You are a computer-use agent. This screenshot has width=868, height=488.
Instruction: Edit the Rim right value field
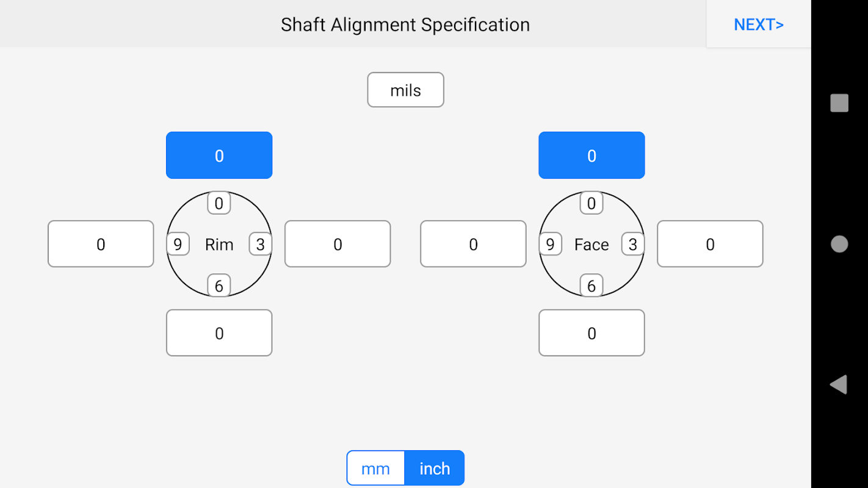(x=338, y=244)
